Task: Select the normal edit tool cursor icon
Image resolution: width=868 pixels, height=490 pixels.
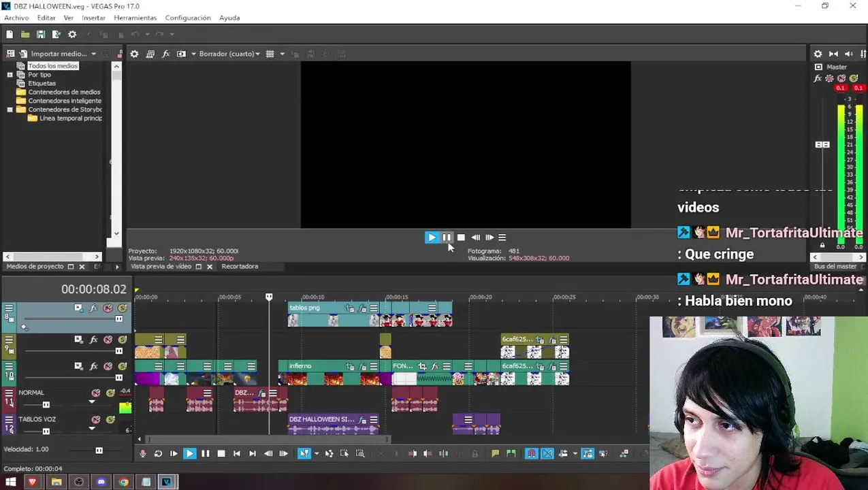Action: click(304, 454)
